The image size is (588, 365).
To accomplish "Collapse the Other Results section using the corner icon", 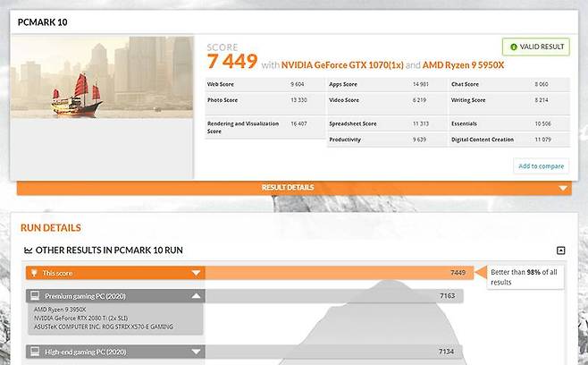I will 560,251.
